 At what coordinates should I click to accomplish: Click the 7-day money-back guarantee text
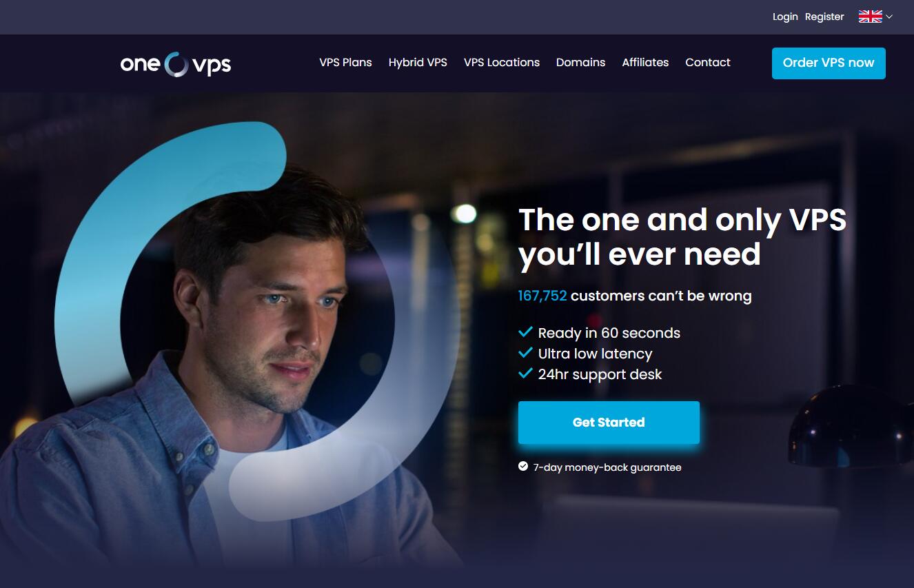[x=607, y=467]
